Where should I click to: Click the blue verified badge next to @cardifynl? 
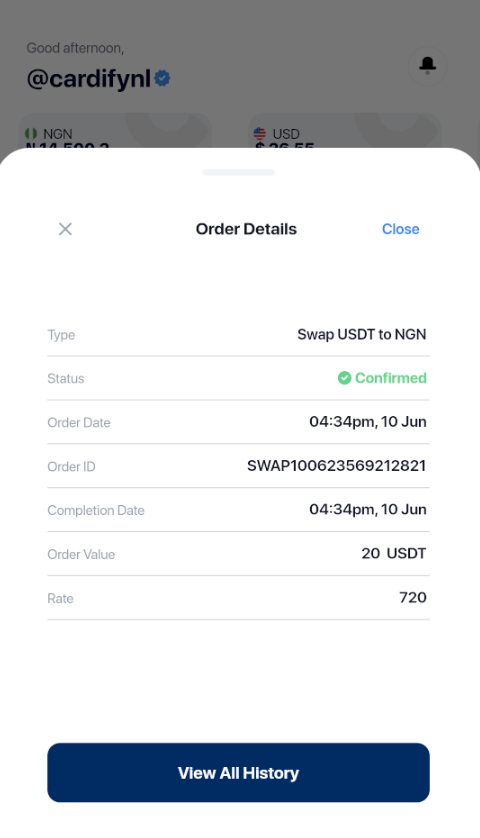(162, 79)
